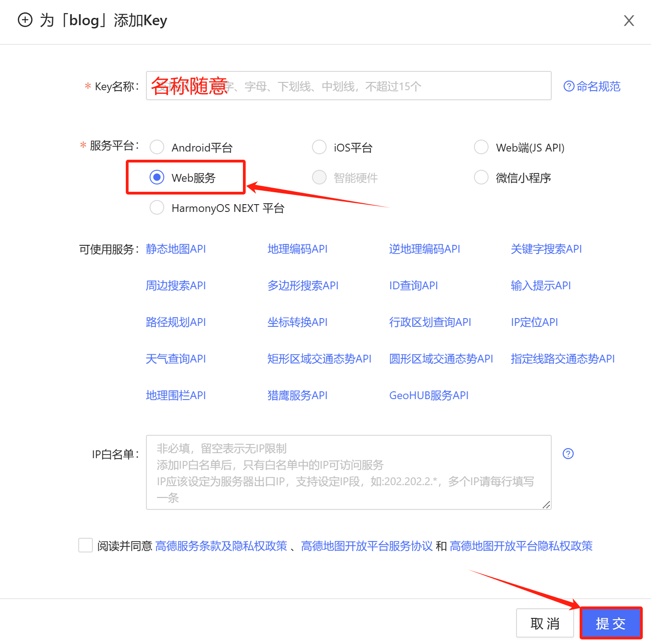Open the 路径规划API link

click(x=176, y=322)
